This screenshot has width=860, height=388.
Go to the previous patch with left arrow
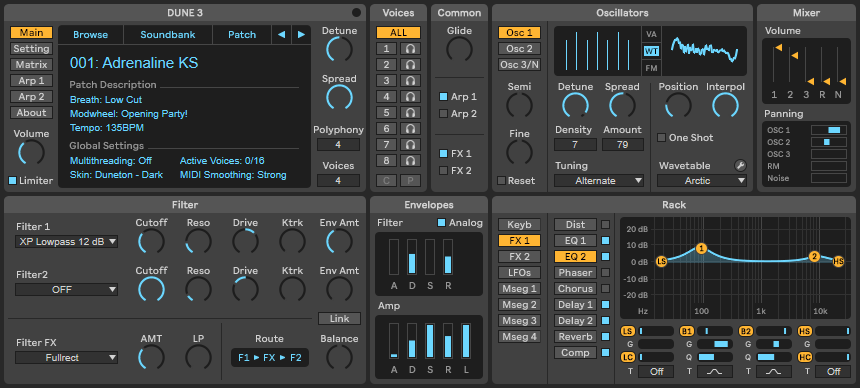pyautogui.click(x=281, y=35)
